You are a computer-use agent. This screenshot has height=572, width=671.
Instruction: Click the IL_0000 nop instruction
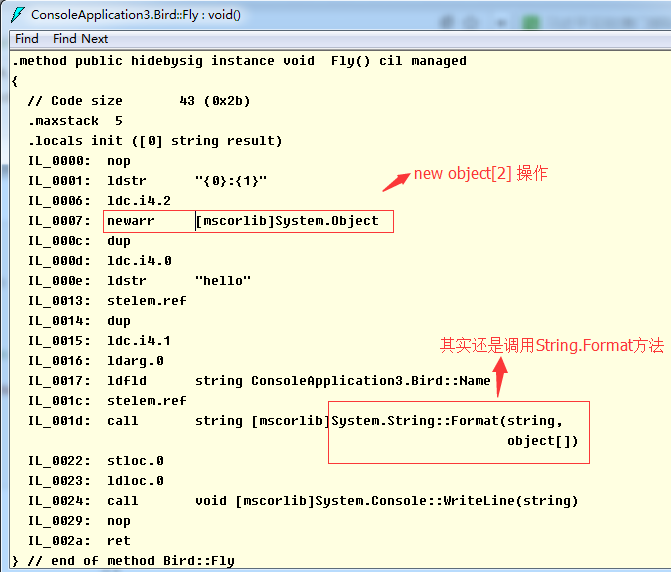(x=79, y=161)
